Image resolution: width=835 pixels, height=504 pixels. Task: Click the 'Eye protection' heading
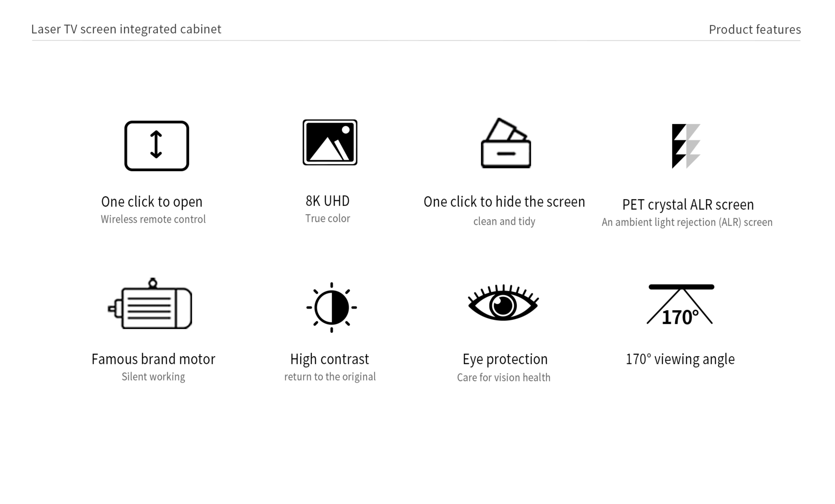click(x=505, y=359)
